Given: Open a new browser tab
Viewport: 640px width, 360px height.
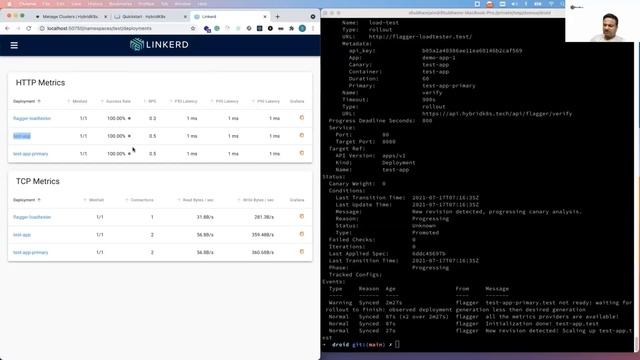Looking at the screenshot, I should click(278, 17).
